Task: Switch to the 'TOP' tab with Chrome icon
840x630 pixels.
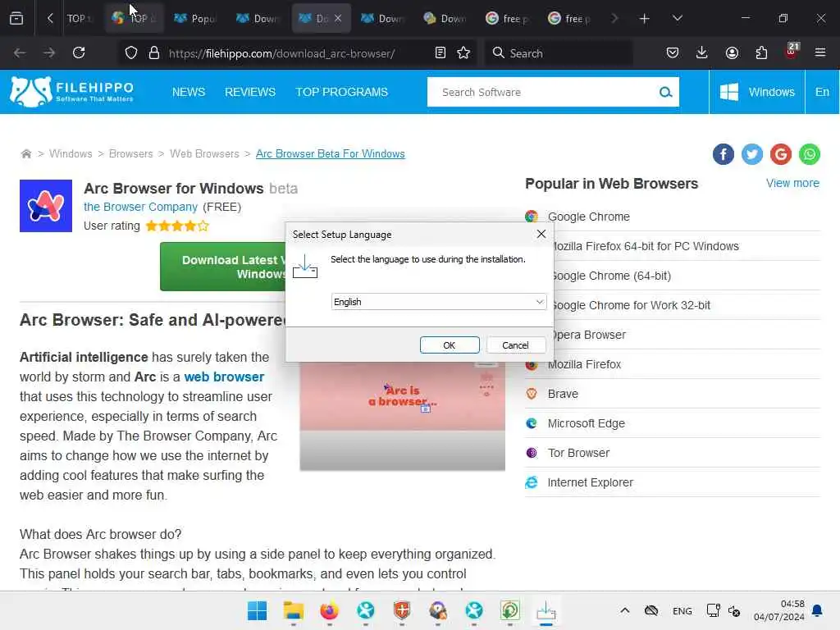Action: tap(134, 19)
